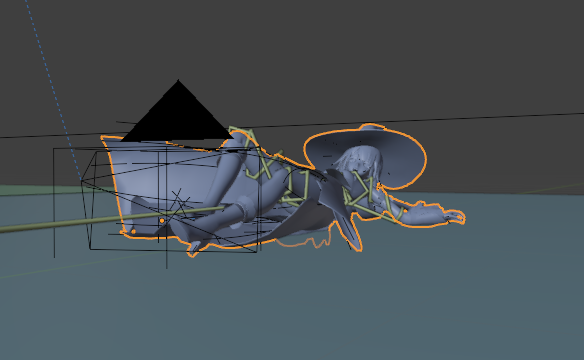Select the black camera triangle indicator

178,115
